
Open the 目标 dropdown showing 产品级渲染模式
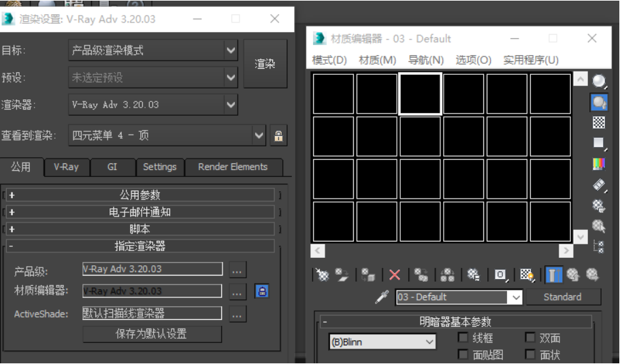(153, 50)
